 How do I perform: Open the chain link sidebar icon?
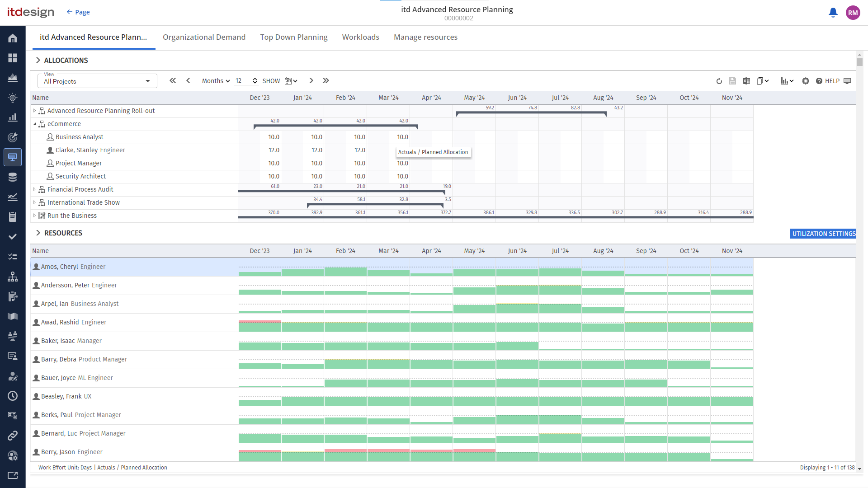tap(13, 436)
